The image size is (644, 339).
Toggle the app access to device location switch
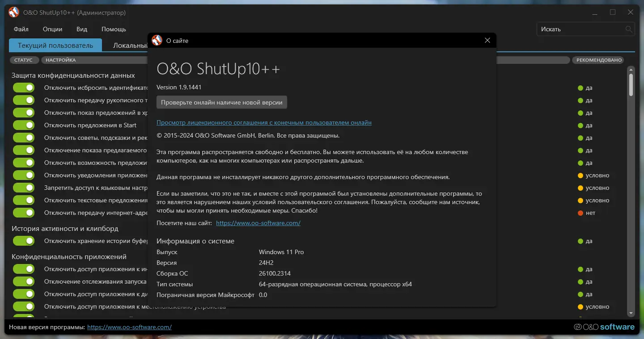tap(24, 306)
